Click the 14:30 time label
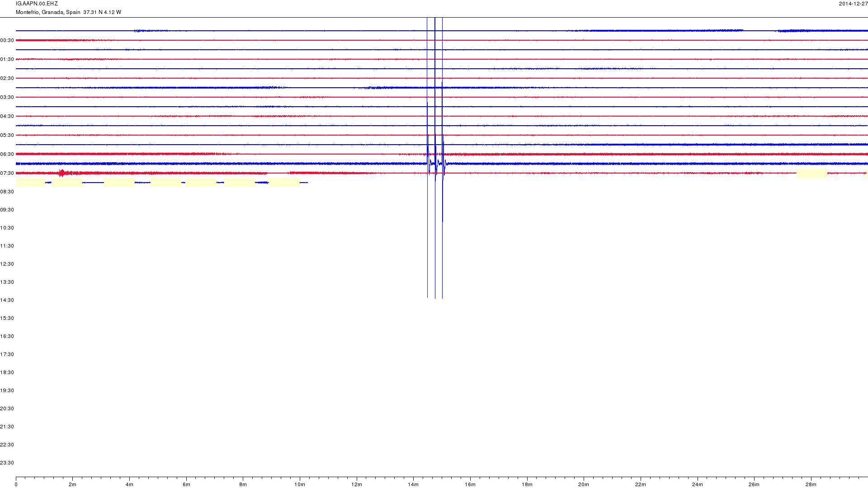The height and width of the screenshot is (488, 868). pyautogui.click(x=7, y=300)
